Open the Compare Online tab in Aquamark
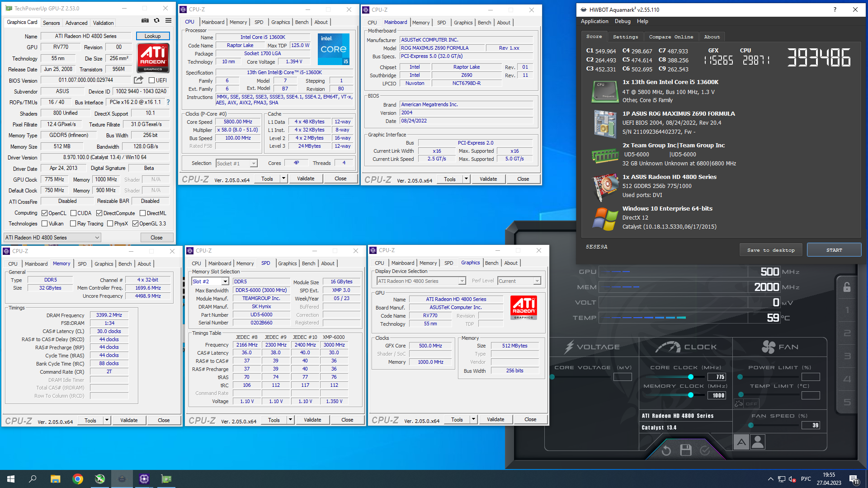The image size is (868, 488). click(x=671, y=37)
